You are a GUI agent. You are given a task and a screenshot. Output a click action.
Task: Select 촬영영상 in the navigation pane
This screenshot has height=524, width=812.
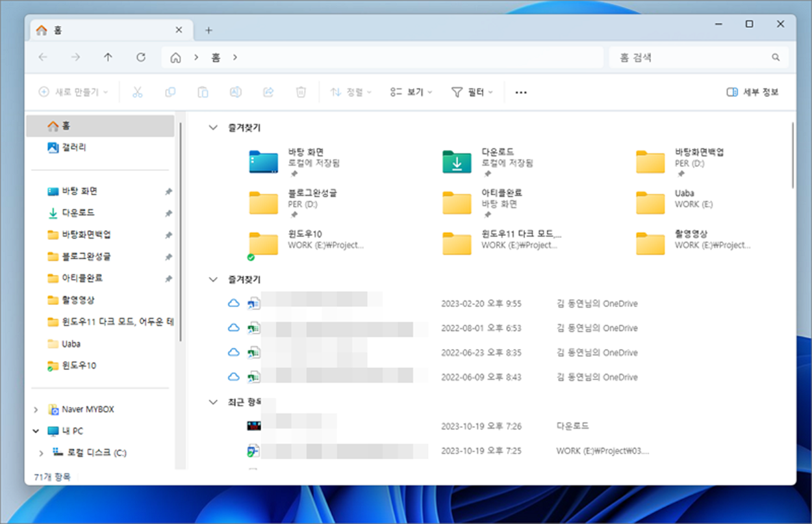point(100,300)
